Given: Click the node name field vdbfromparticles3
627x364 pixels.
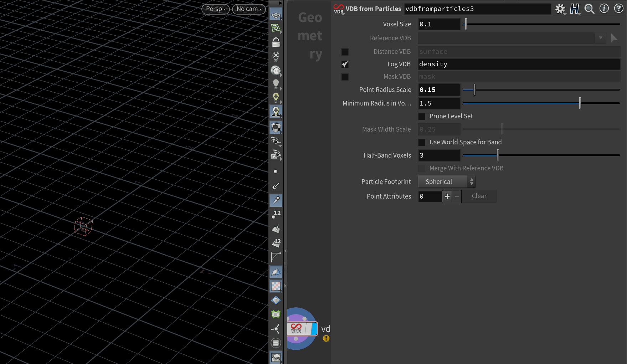Looking at the screenshot, I should (478, 9).
